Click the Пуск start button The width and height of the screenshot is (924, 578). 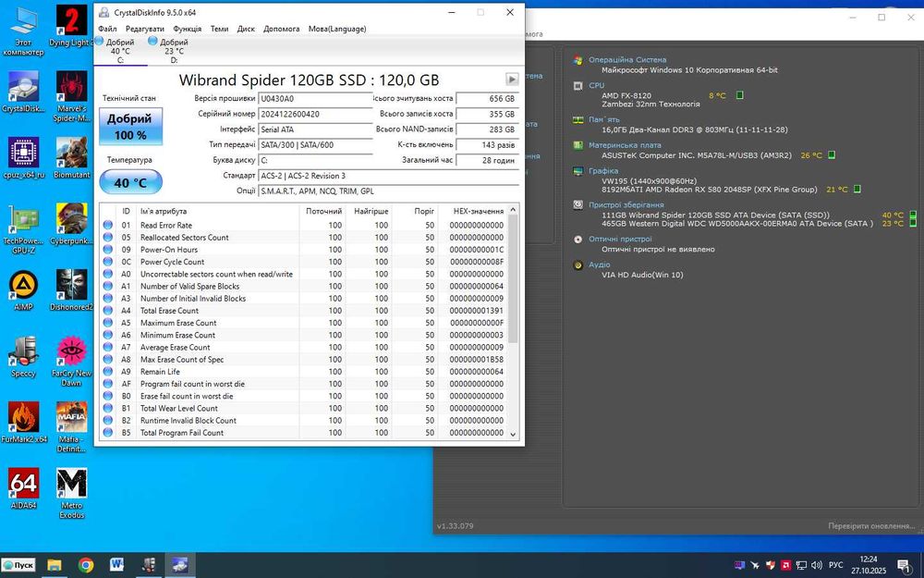(18, 565)
